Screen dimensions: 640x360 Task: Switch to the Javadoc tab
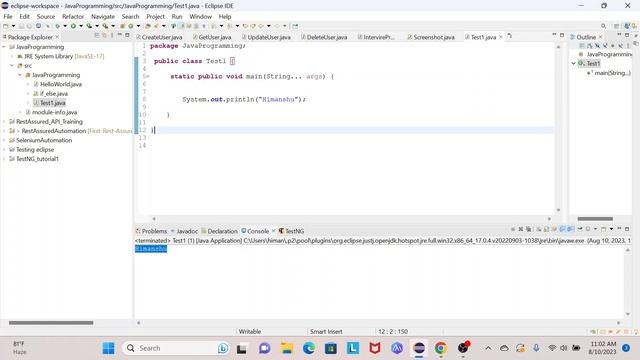[184, 231]
